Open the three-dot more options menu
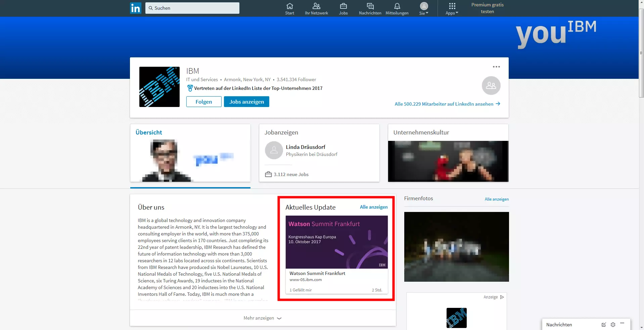Screen dimensions: 644x330 tap(496, 67)
